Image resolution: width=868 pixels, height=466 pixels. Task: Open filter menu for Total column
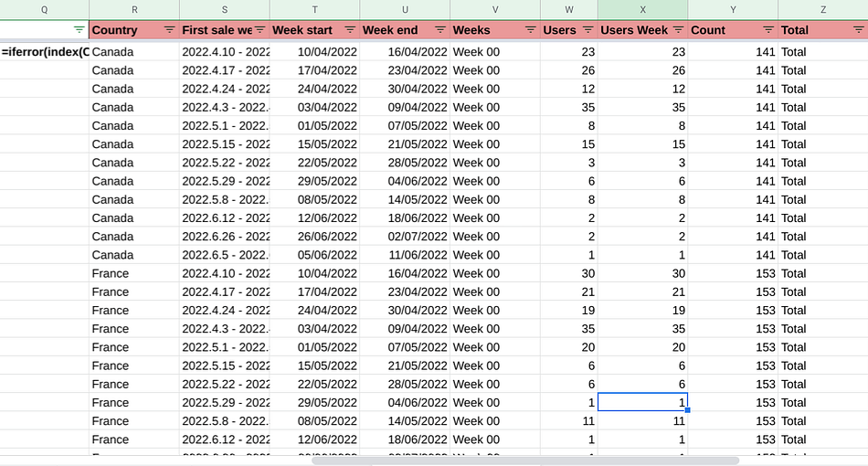click(859, 30)
